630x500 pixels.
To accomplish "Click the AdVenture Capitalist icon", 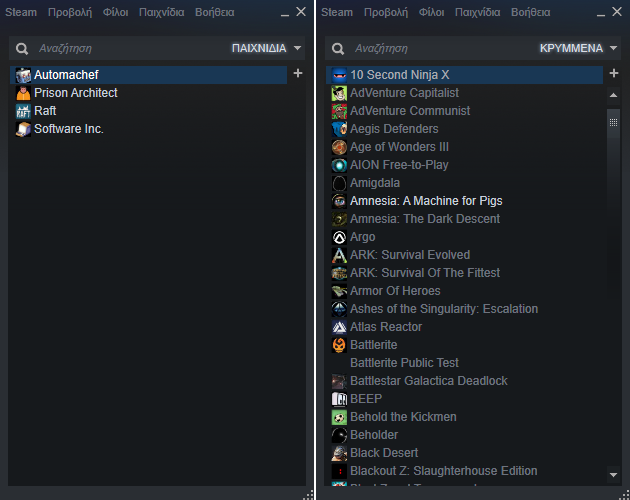I will tap(339, 93).
